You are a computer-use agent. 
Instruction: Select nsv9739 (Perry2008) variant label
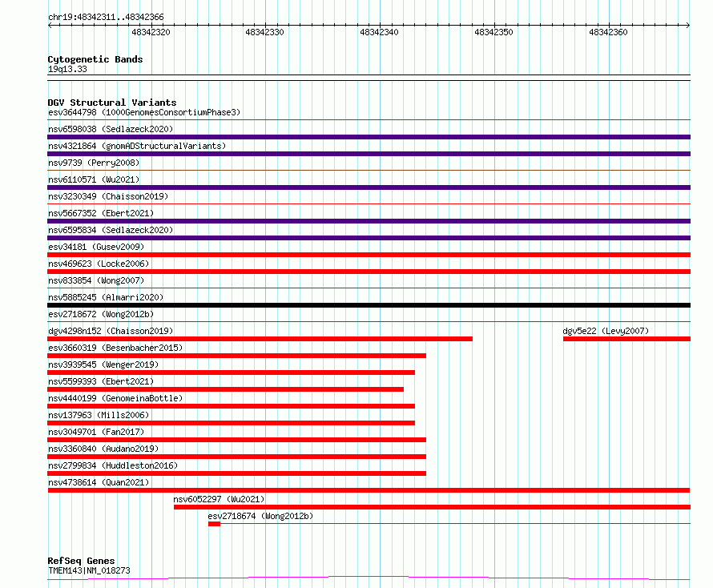coord(94,163)
